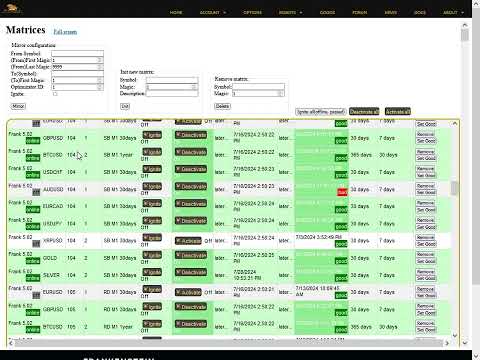This screenshot has width=480, height=360.
Task: Click the Mirror button
Action: coord(18,106)
